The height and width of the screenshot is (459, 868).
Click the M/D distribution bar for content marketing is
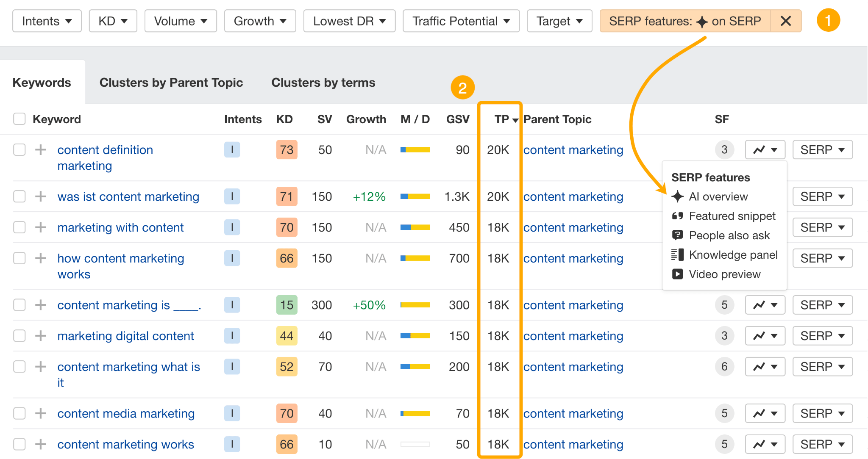(x=415, y=305)
